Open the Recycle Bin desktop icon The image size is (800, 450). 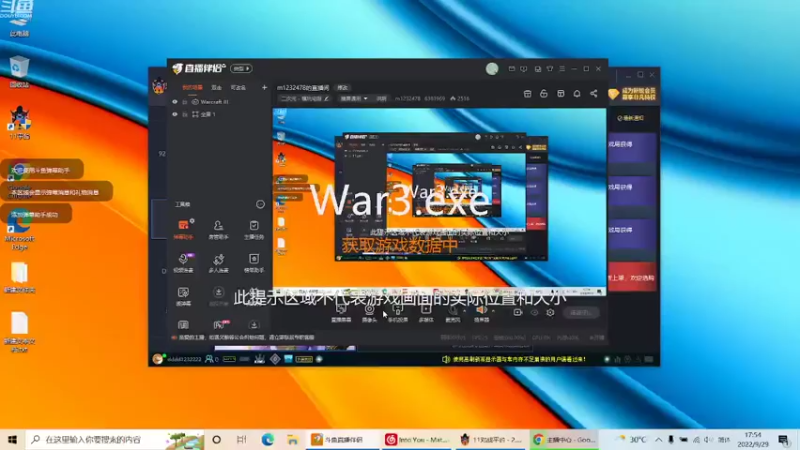coord(19,71)
